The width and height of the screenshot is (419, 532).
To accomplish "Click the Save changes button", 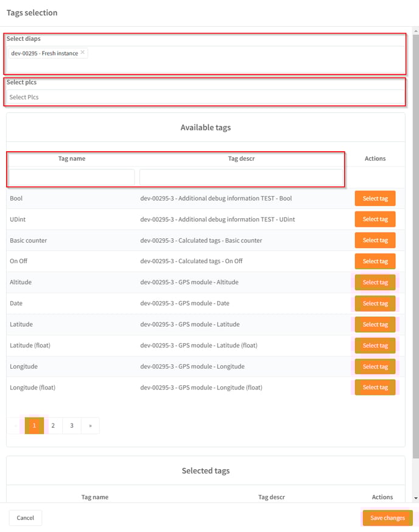I will 387,518.
